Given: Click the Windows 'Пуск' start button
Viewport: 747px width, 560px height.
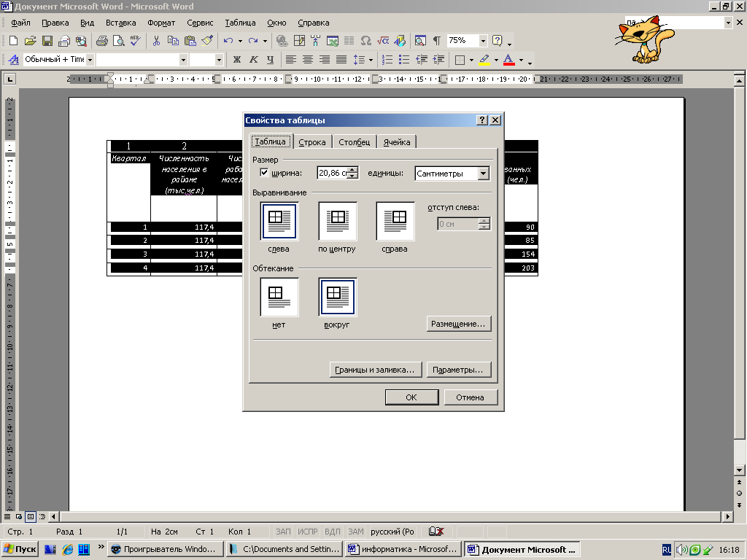Looking at the screenshot, I should 20,549.
